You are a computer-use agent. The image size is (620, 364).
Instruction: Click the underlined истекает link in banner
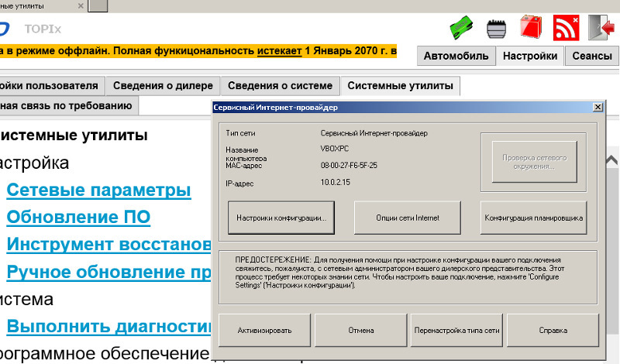pyautogui.click(x=279, y=51)
